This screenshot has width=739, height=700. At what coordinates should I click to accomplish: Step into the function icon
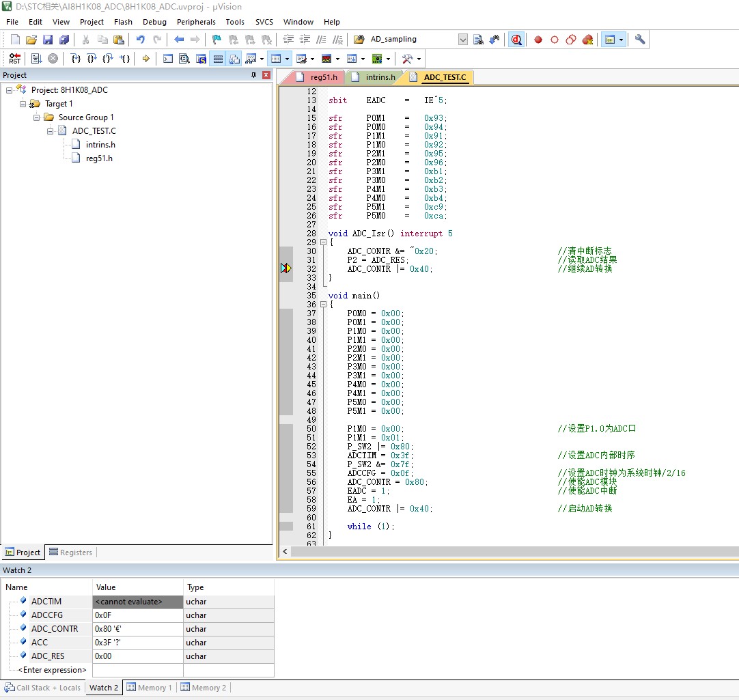75,59
